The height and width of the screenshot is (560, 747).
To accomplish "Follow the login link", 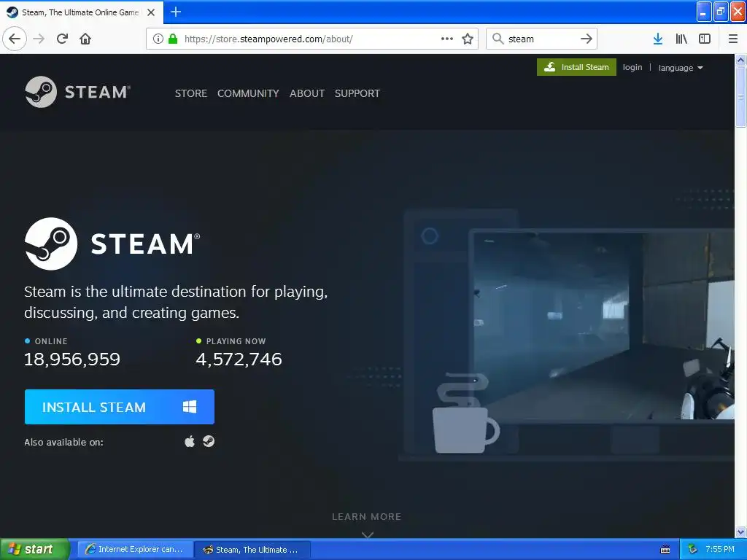I will click(632, 67).
